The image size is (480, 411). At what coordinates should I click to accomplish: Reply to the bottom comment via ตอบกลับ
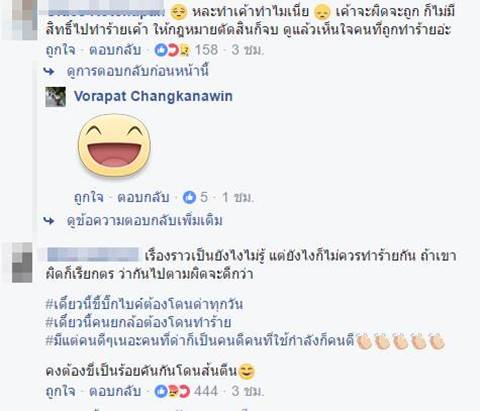[x=115, y=391]
